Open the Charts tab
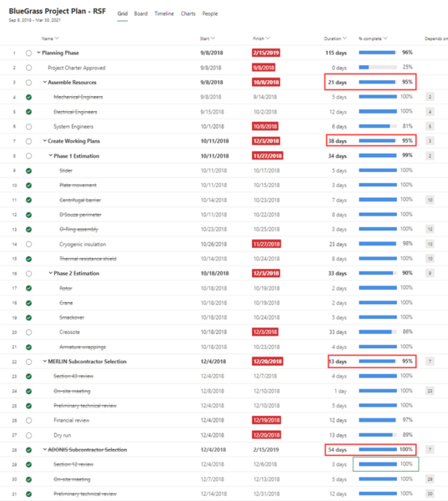Viewport: 448px width, 501px height. 188,13
